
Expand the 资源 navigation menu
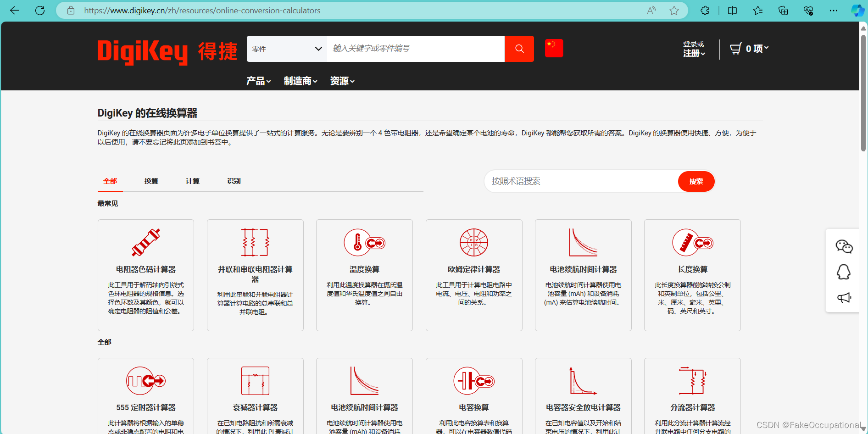pos(342,81)
